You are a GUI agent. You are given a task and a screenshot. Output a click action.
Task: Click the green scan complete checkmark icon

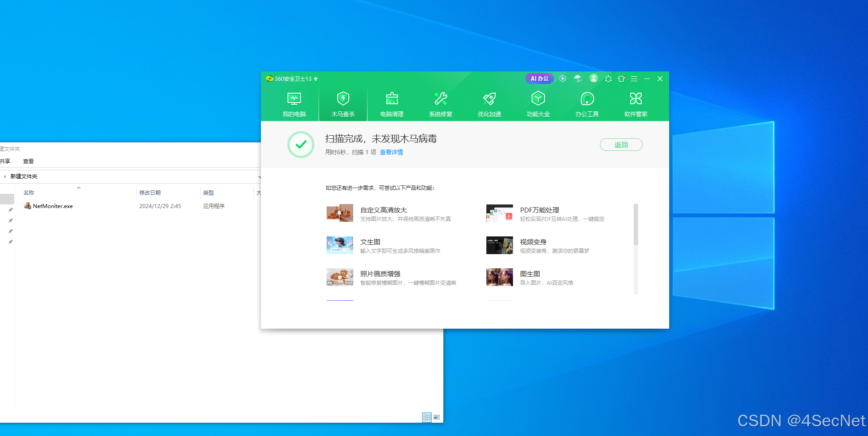click(x=301, y=145)
